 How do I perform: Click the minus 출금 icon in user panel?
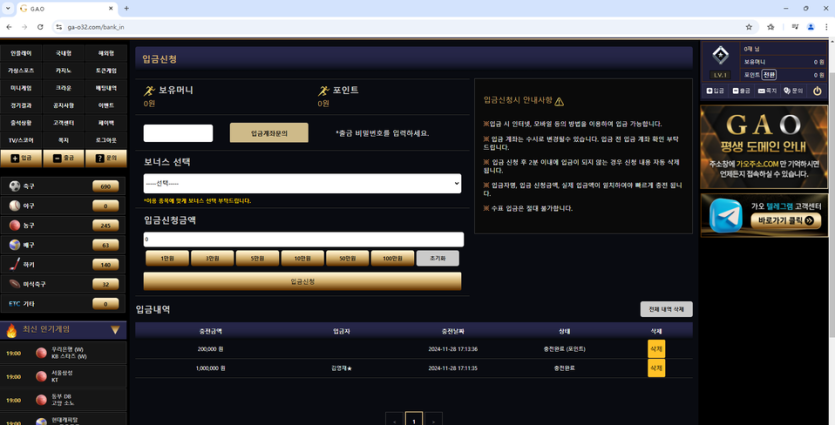[735, 91]
